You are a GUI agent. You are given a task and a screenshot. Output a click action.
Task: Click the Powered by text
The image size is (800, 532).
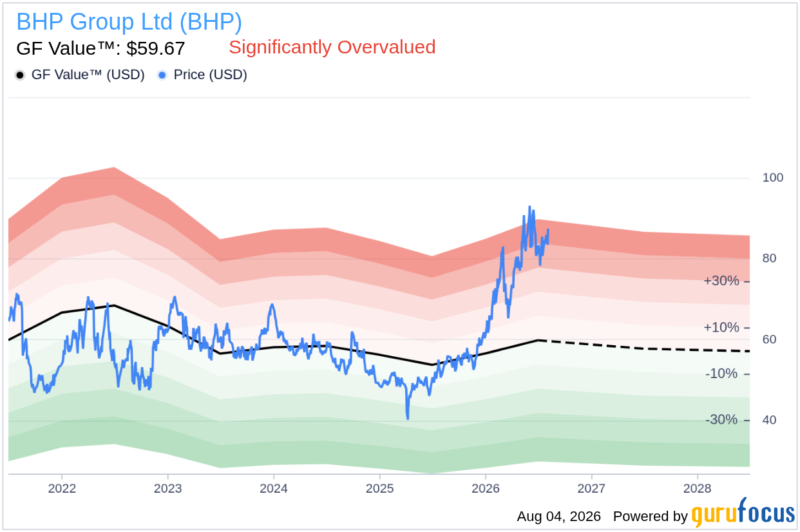pyautogui.click(x=651, y=517)
